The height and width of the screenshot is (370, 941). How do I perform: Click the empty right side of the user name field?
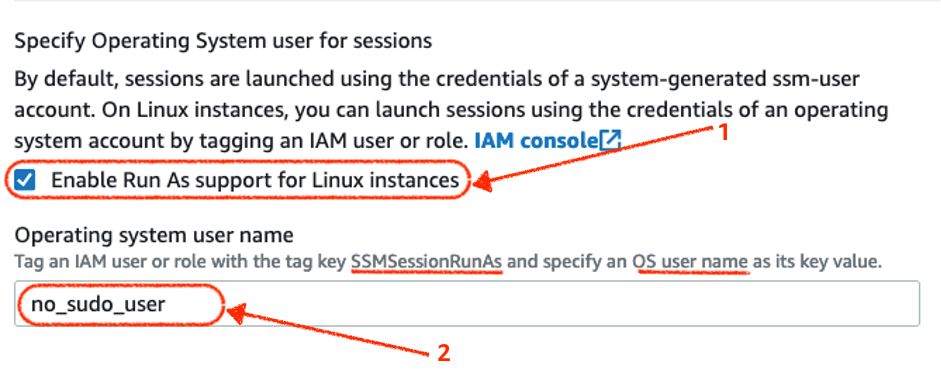tap(570, 304)
